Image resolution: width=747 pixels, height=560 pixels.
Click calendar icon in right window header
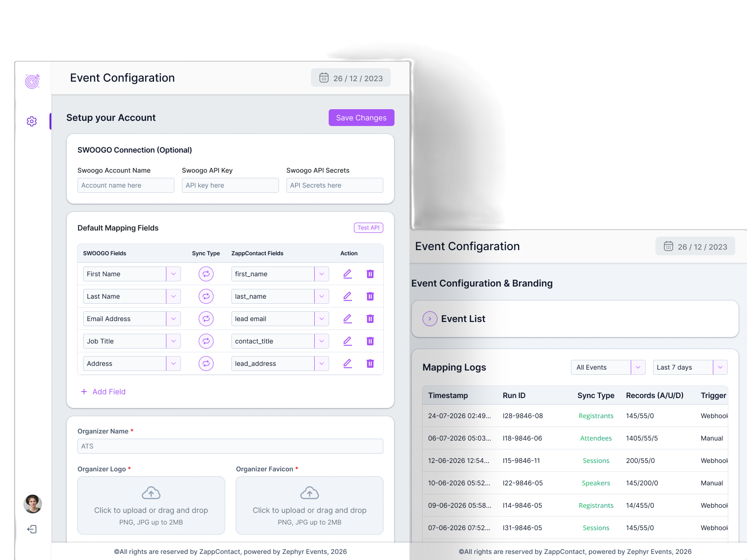point(669,246)
